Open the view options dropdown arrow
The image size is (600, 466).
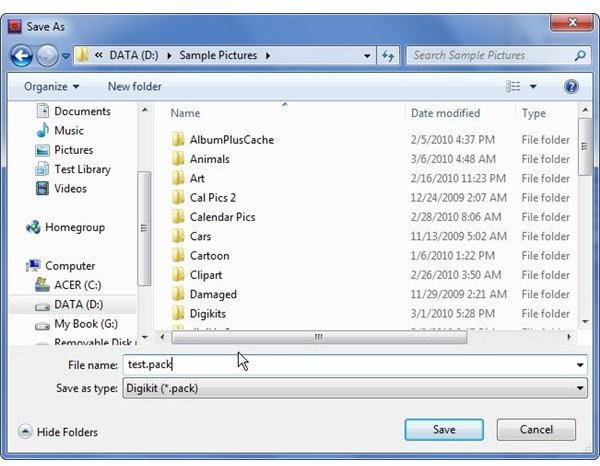click(533, 86)
